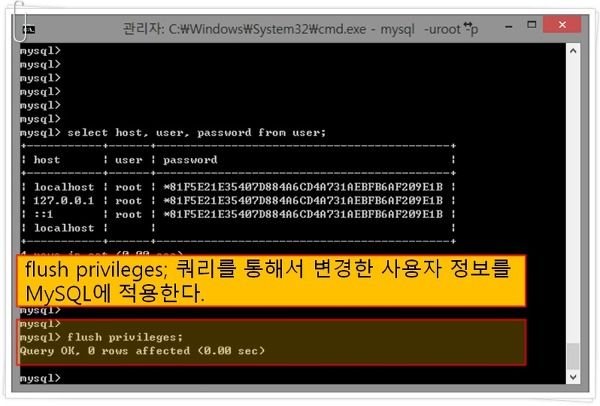Click 'localhost' in the first root row

(x=64, y=187)
